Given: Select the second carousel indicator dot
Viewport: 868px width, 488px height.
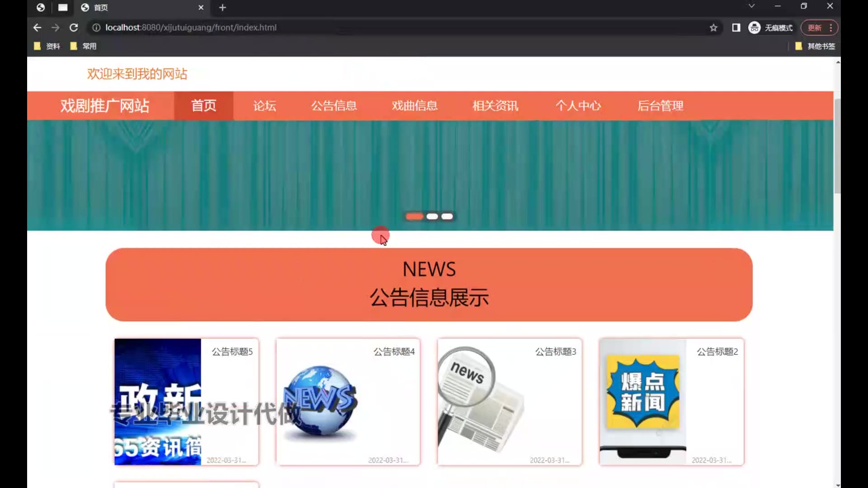Looking at the screenshot, I should [432, 216].
